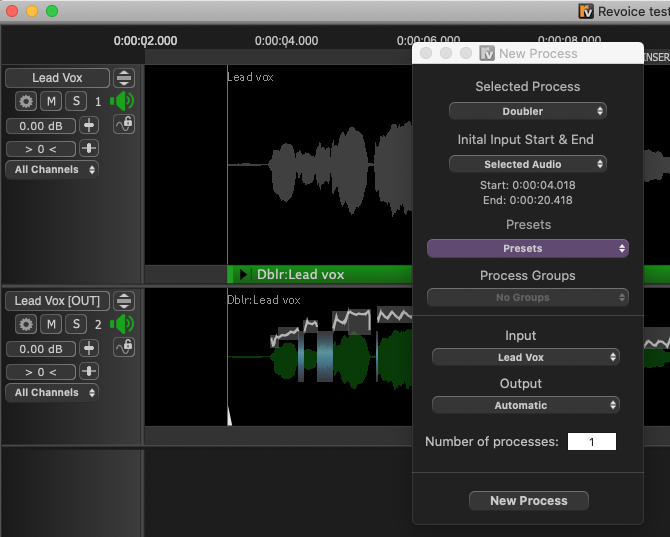
Task: Click the Lead Vox track name button
Action: (x=57, y=78)
